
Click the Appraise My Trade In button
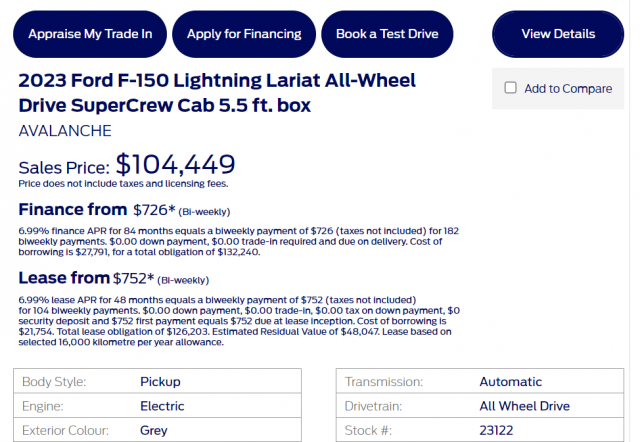(90, 34)
